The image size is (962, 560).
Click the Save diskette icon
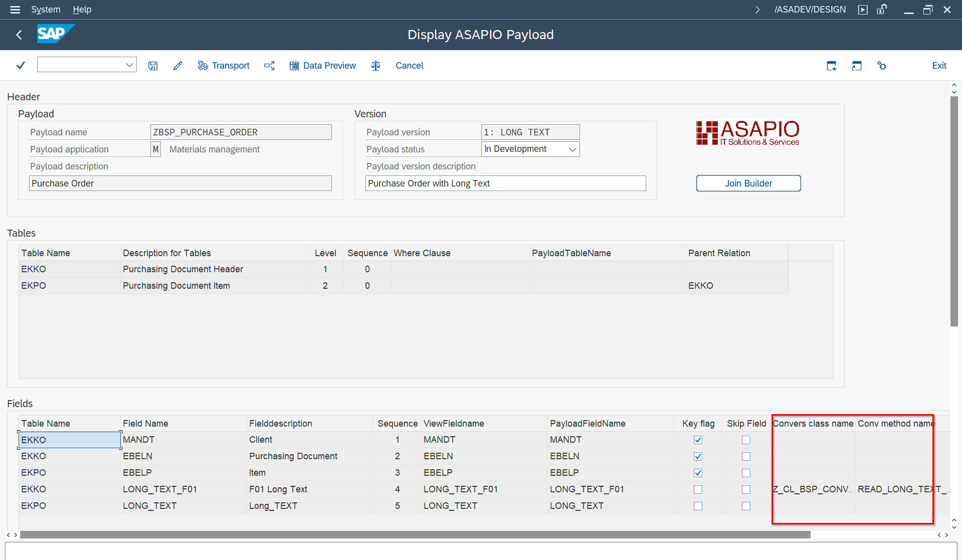pyautogui.click(x=153, y=66)
